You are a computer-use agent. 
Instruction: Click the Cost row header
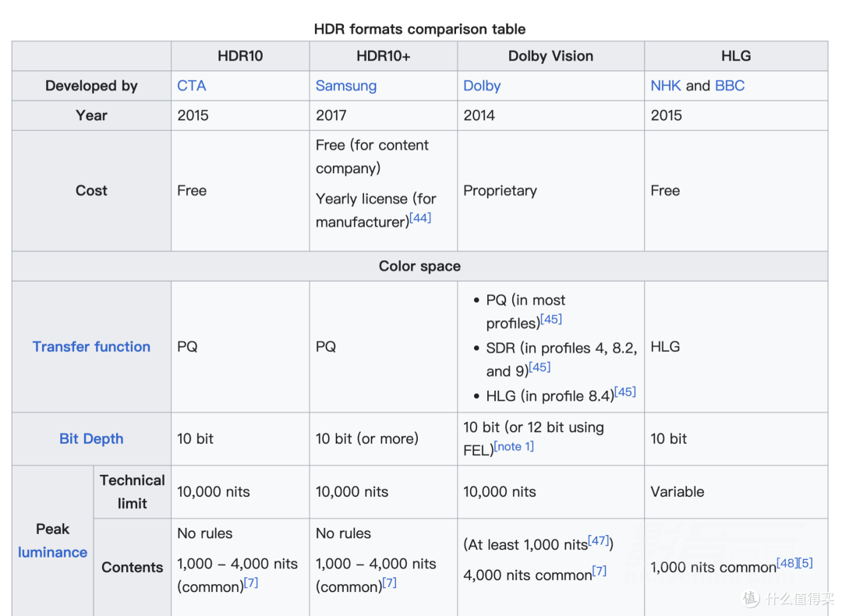(91, 191)
